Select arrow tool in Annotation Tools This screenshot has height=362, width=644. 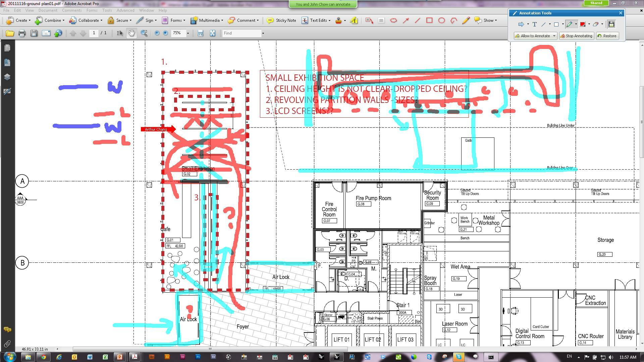click(x=521, y=24)
